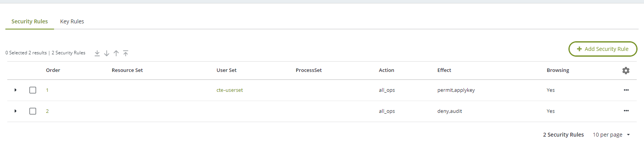The image size is (644, 145).
Task: Open the cte-userset link
Action: [230, 90]
